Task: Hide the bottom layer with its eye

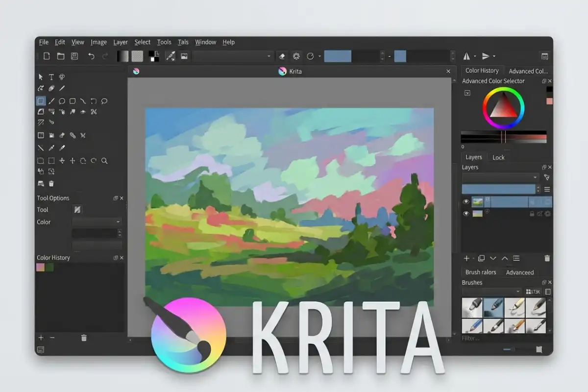Action: (x=466, y=214)
